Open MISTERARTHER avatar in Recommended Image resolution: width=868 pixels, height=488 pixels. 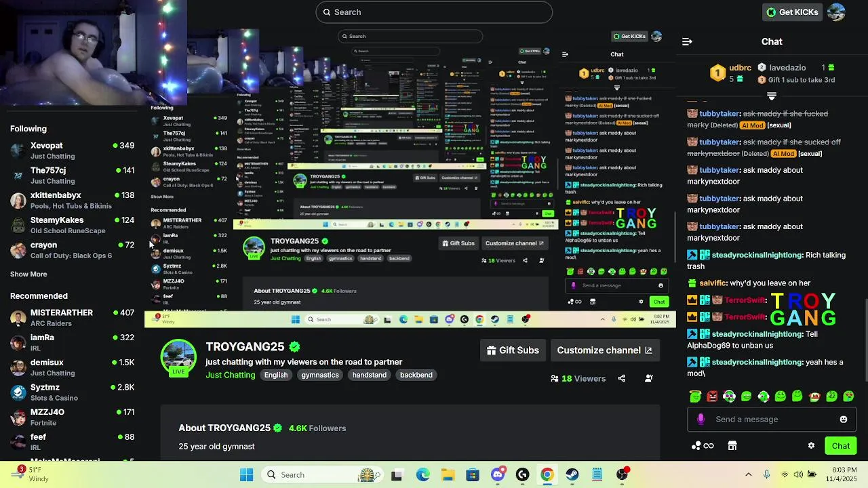18,318
